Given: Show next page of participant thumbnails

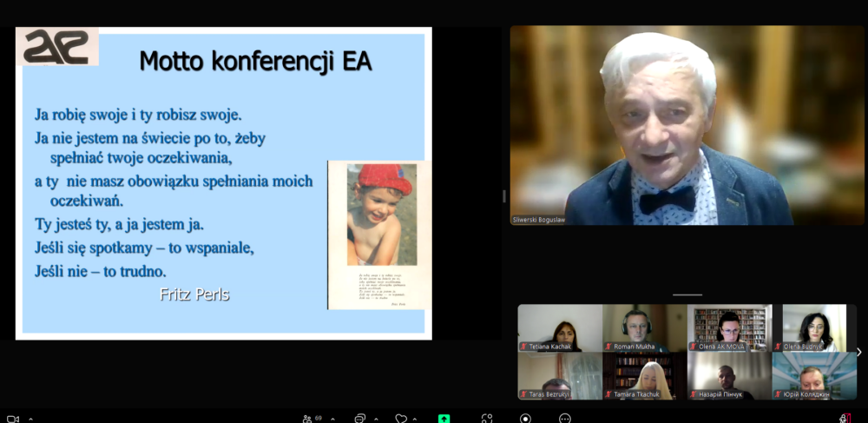Looking at the screenshot, I should [x=858, y=352].
